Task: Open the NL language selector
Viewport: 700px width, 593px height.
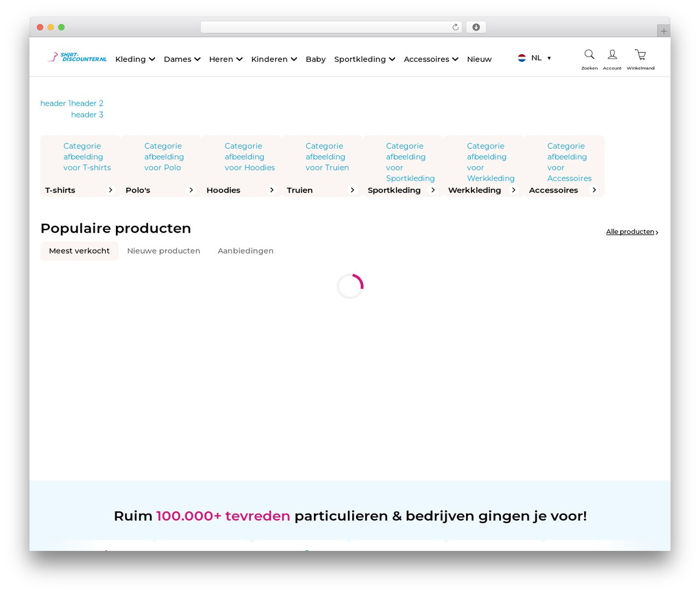Action: click(x=535, y=58)
